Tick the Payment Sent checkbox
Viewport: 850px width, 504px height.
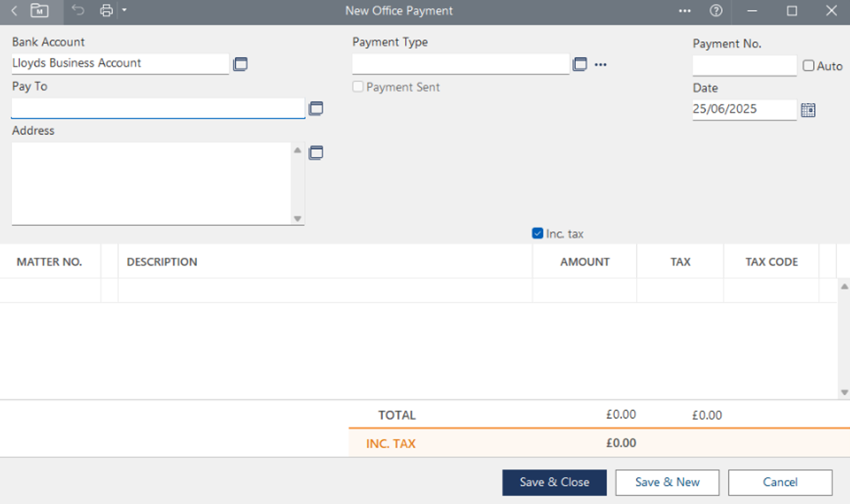click(358, 87)
